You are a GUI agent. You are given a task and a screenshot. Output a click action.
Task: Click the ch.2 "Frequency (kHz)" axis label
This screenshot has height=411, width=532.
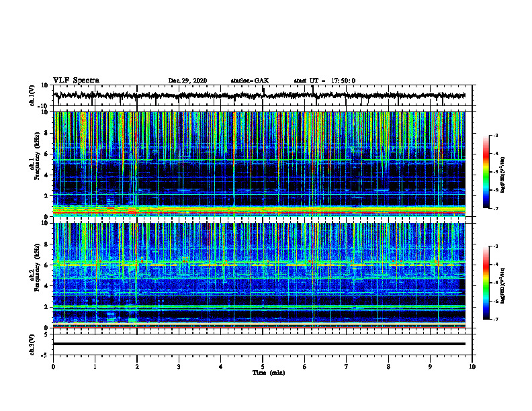[37, 267]
